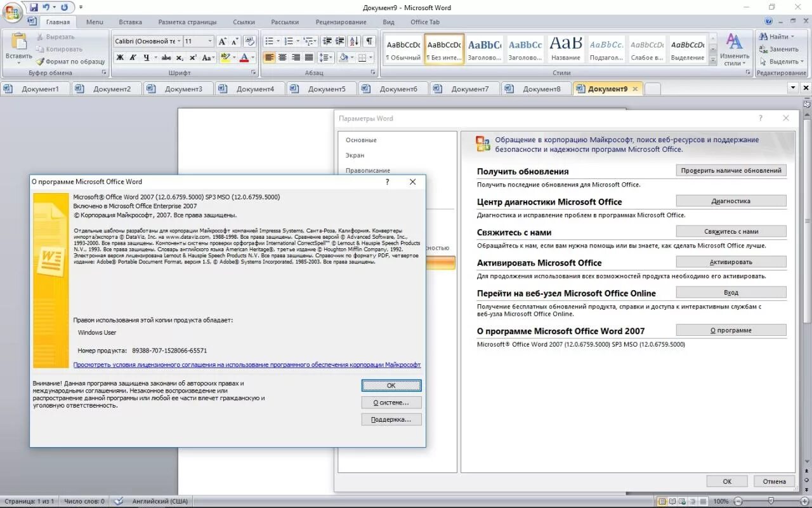Select the Название style thumbnail

point(566,49)
